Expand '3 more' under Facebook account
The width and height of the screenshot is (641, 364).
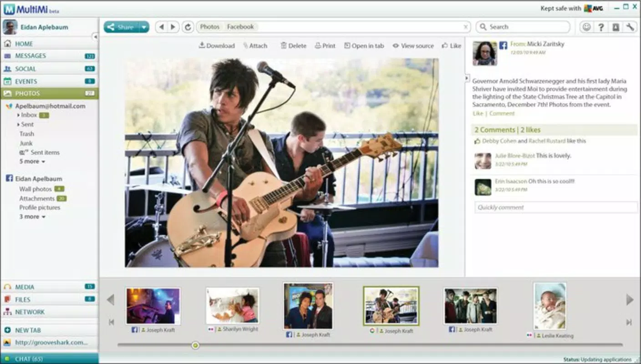(32, 217)
